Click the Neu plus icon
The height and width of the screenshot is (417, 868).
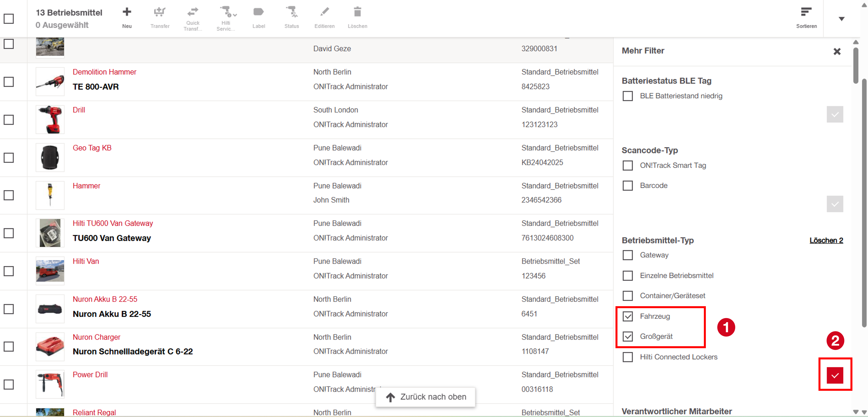click(x=127, y=12)
